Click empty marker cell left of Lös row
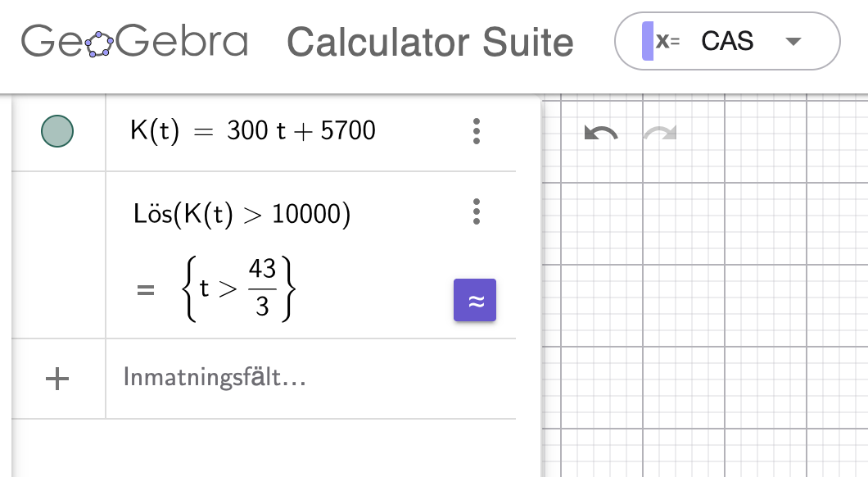Viewport: 868px width, 477px height. point(57,254)
